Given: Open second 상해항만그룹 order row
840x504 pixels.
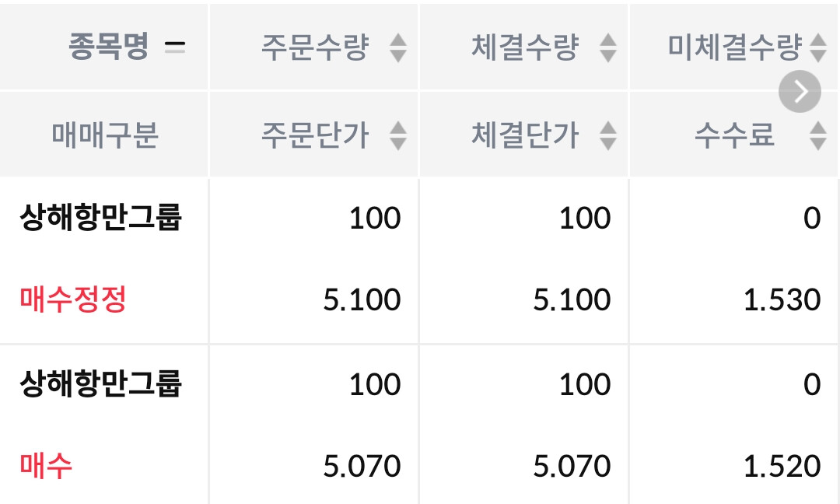Looking at the screenshot, I should tap(100, 384).
